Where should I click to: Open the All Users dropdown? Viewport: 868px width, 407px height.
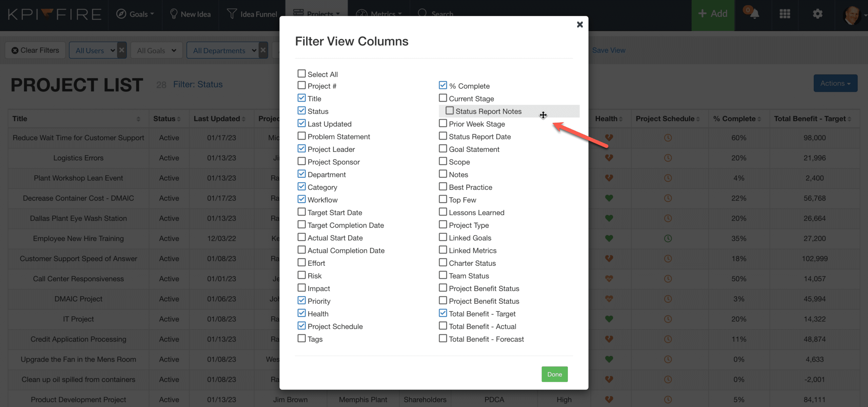[x=94, y=50]
